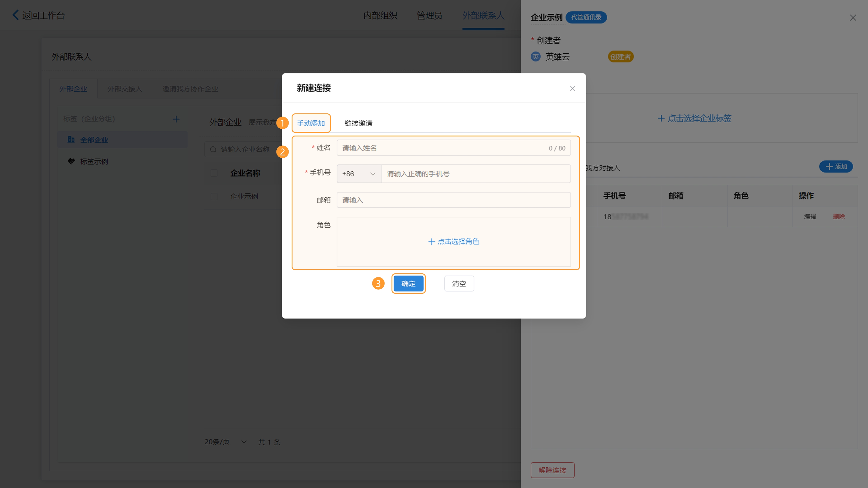Toggle the select-all checkbox beside 企业名称
Image resolution: width=868 pixels, height=488 pixels.
click(214, 173)
